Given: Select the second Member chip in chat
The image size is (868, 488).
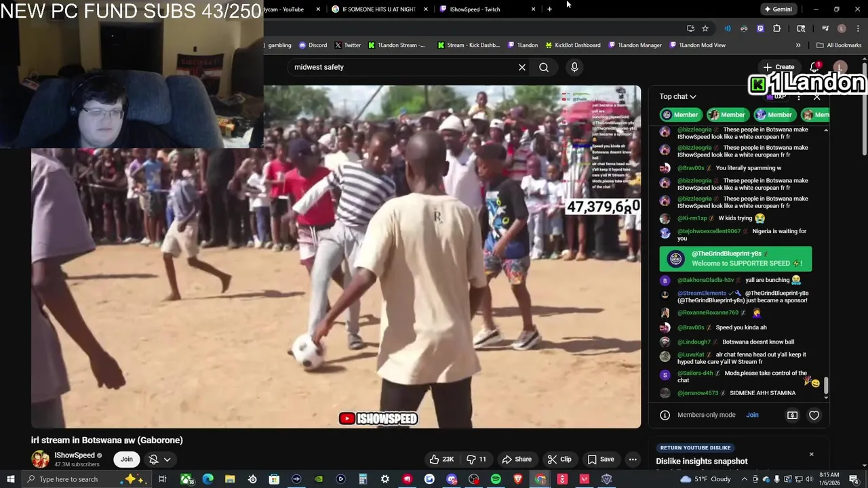Looking at the screenshot, I should click(x=727, y=115).
